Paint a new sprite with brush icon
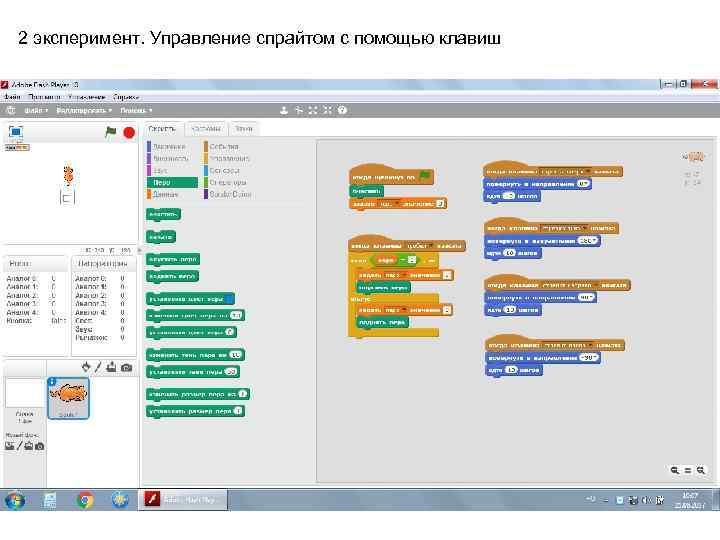 click(98, 367)
